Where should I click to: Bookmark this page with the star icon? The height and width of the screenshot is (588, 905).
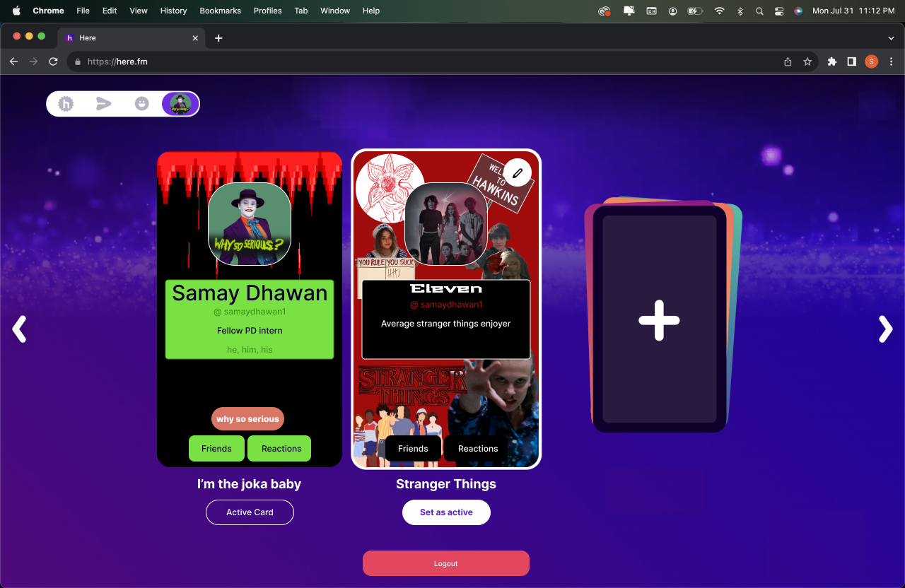[x=807, y=61]
